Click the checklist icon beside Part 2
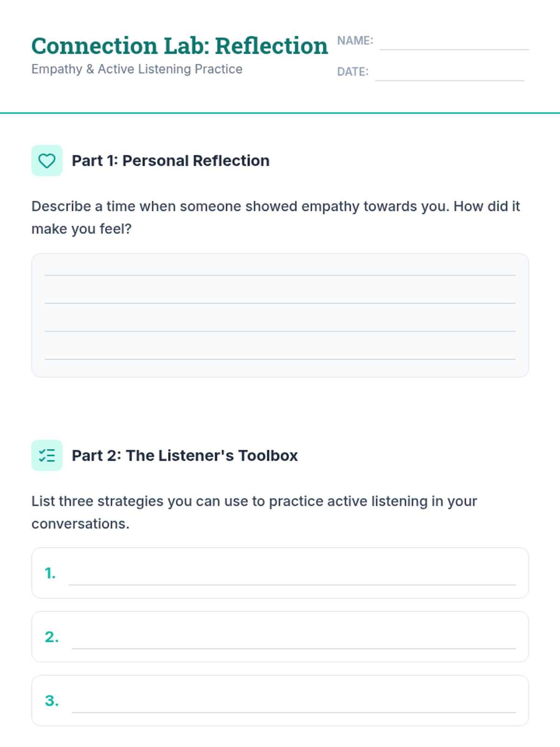This screenshot has width=560, height=747. tap(47, 455)
